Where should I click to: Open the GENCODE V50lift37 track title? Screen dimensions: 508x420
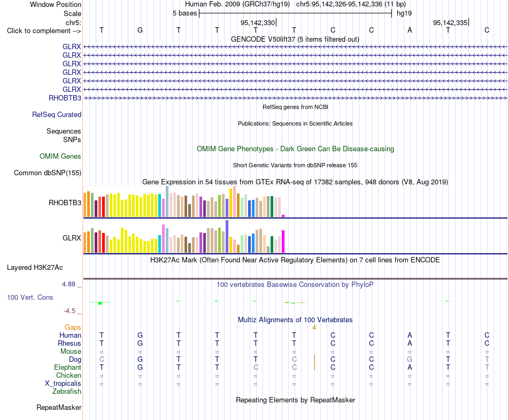pyautogui.click(x=295, y=39)
